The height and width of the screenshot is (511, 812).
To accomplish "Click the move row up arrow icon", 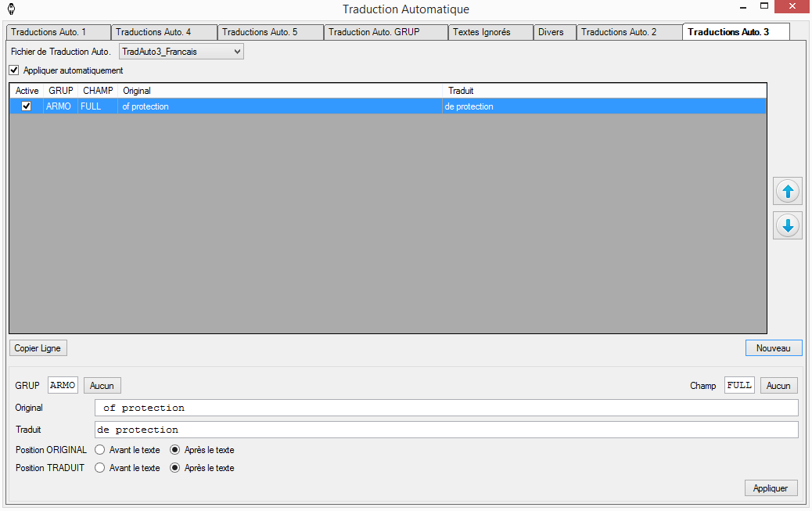I will 788,191.
